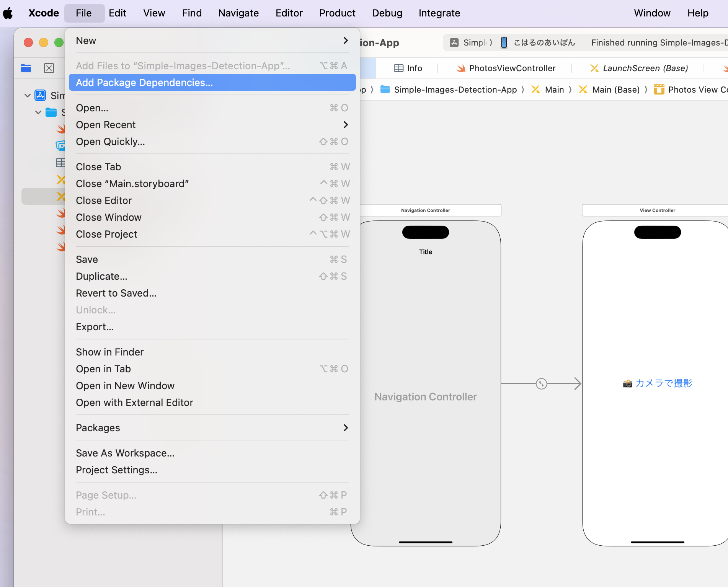Switch to the LaunchScreen (Base) tab
The height and width of the screenshot is (587, 728).
[x=639, y=68]
